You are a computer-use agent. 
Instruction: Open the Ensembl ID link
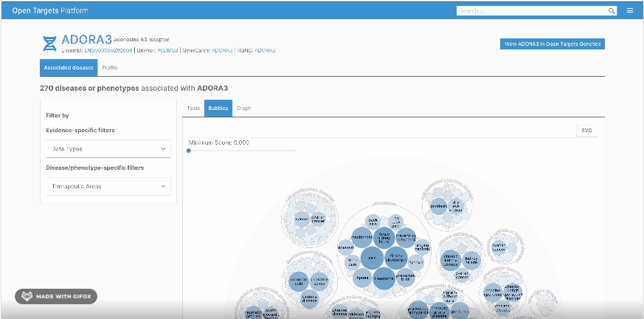108,50
